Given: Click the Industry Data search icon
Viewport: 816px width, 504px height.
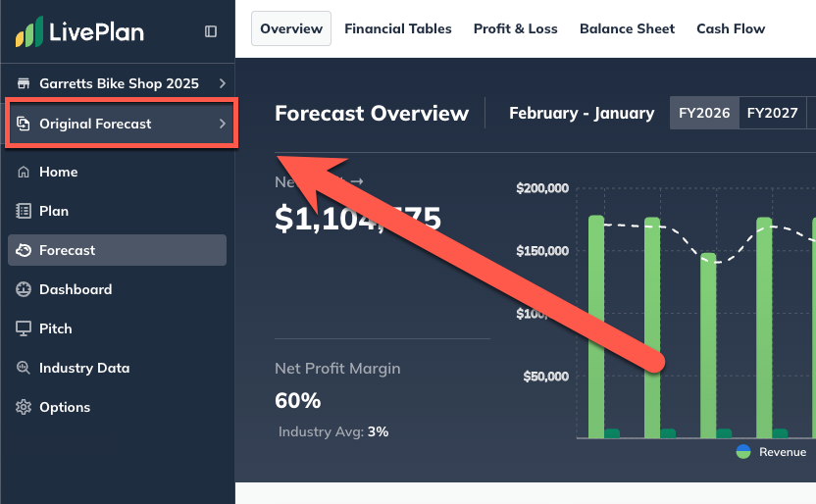Looking at the screenshot, I should [24, 368].
